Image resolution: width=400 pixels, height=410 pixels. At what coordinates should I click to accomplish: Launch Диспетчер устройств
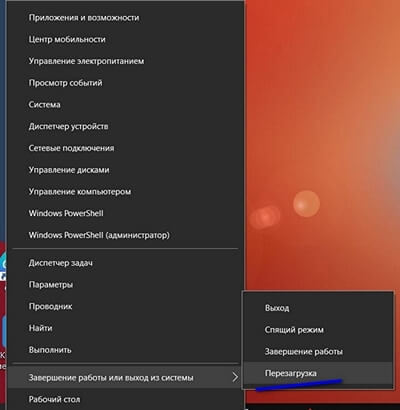tap(125, 126)
